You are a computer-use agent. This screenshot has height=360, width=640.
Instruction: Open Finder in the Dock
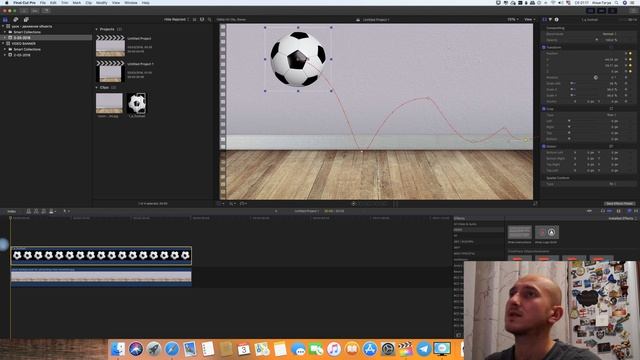pyautogui.click(x=118, y=349)
